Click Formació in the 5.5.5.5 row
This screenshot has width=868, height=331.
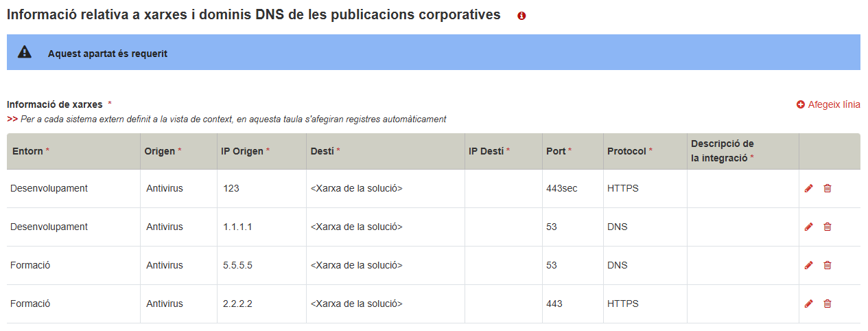click(x=30, y=265)
